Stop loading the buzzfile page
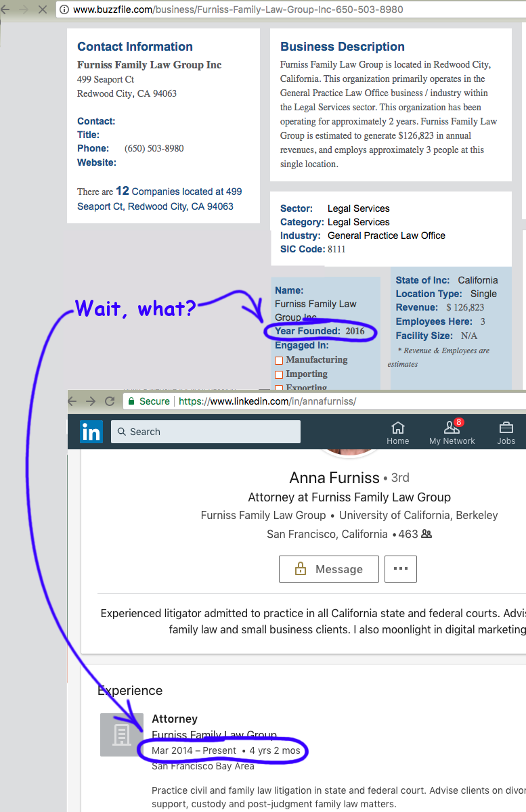526x812 pixels. point(42,9)
